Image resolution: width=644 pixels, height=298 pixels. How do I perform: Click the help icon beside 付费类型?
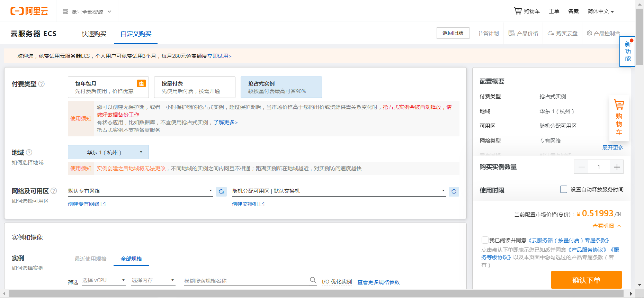pos(41,84)
